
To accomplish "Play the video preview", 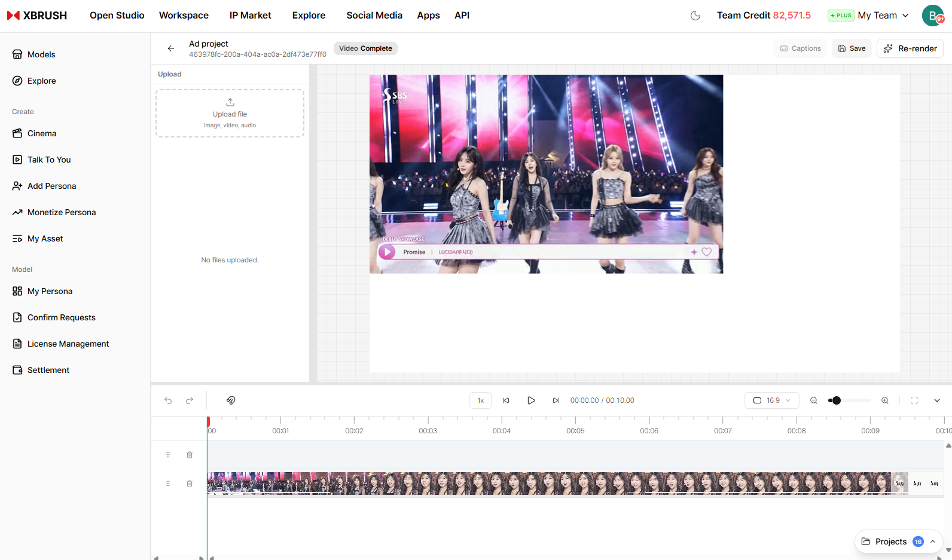I will tap(531, 400).
